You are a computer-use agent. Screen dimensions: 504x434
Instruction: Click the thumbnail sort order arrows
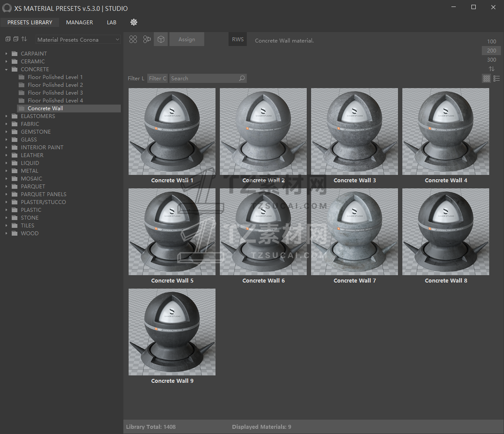[x=491, y=69]
